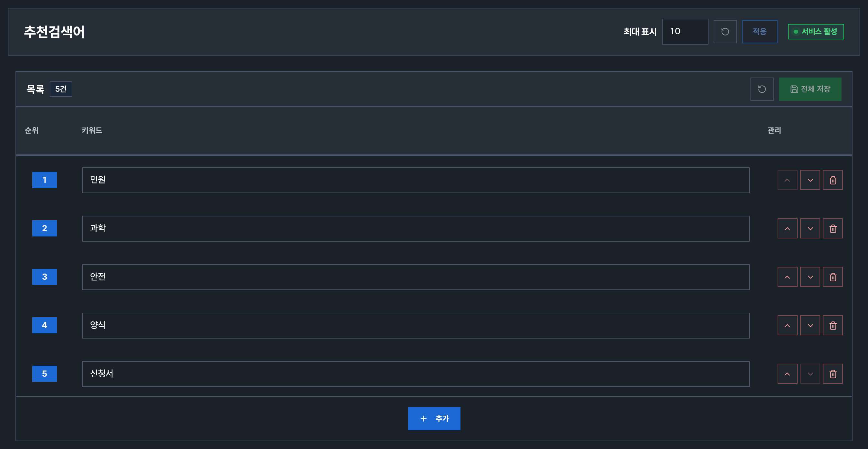
Task: Click the reset icon next to 최대 표시
Action: pos(725,32)
